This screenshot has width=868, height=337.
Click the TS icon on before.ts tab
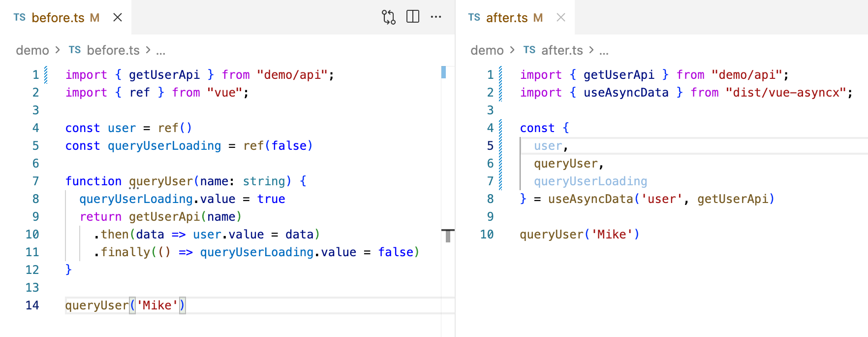tap(20, 18)
